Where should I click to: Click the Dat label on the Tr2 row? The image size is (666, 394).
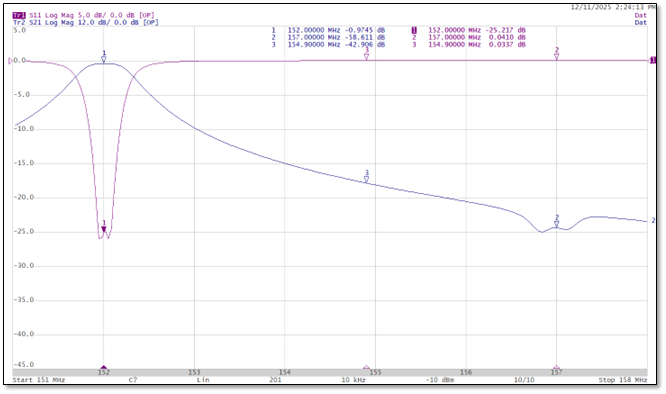click(641, 23)
